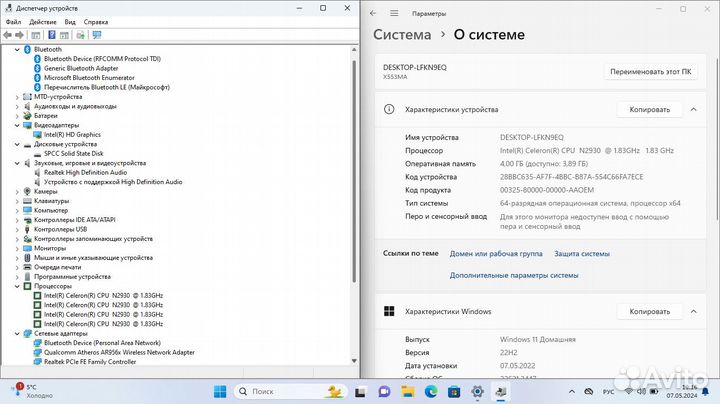Open File Explorer from taskbar
Image resolution: width=720 pixels, height=404 pixels.
click(408, 392)
